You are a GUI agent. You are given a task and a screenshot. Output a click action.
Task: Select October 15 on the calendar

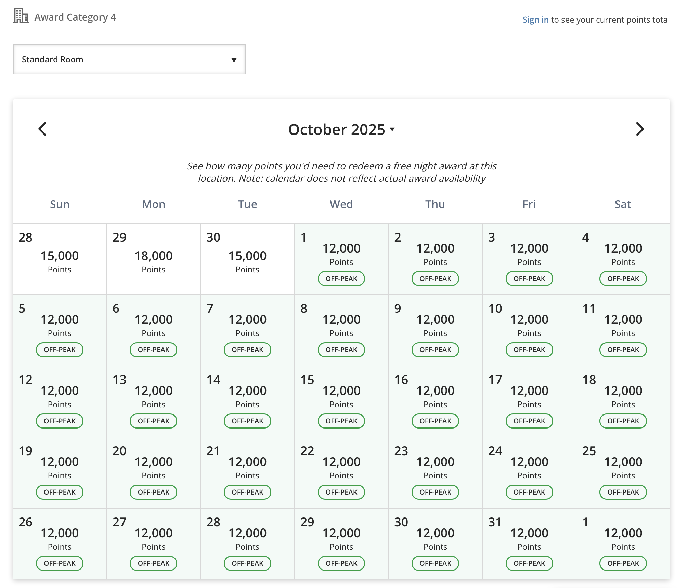click(x=341, y=401)
